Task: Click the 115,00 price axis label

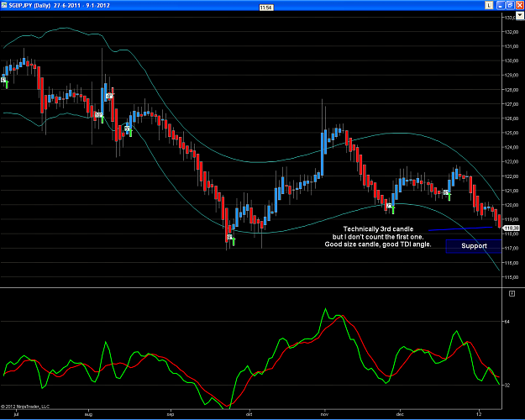Action: coord(512,277)
